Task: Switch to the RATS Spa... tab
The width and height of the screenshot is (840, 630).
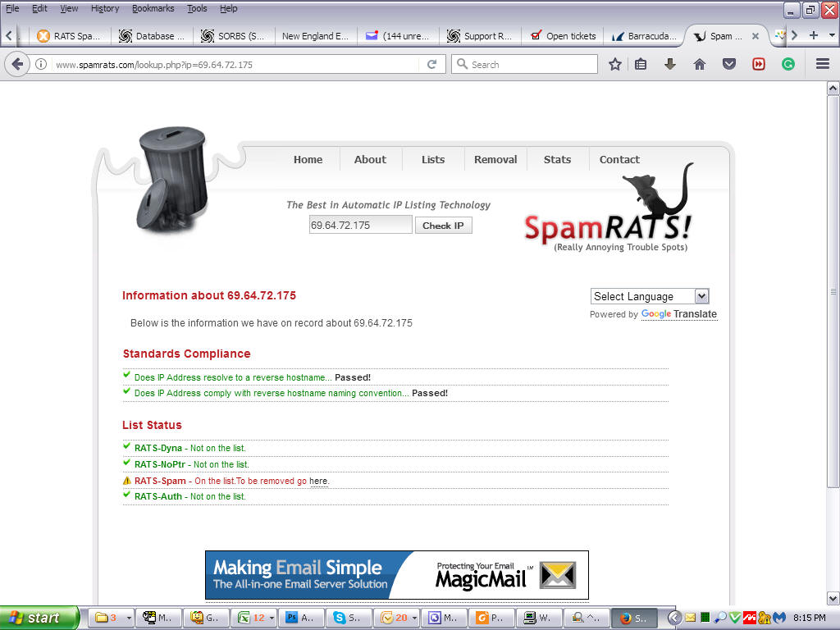Action: pyautogui.click(x=69, y=36)
